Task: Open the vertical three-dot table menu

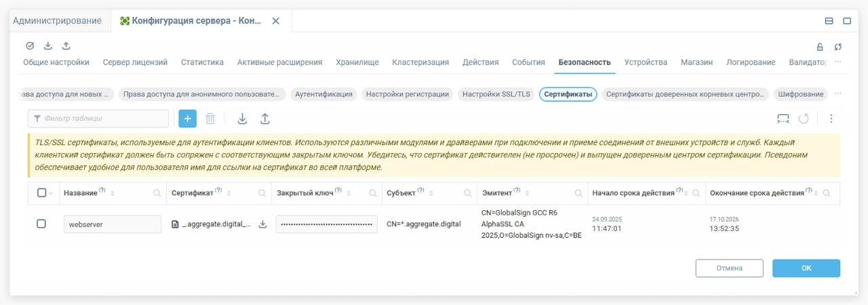Action: click(831, 119)
